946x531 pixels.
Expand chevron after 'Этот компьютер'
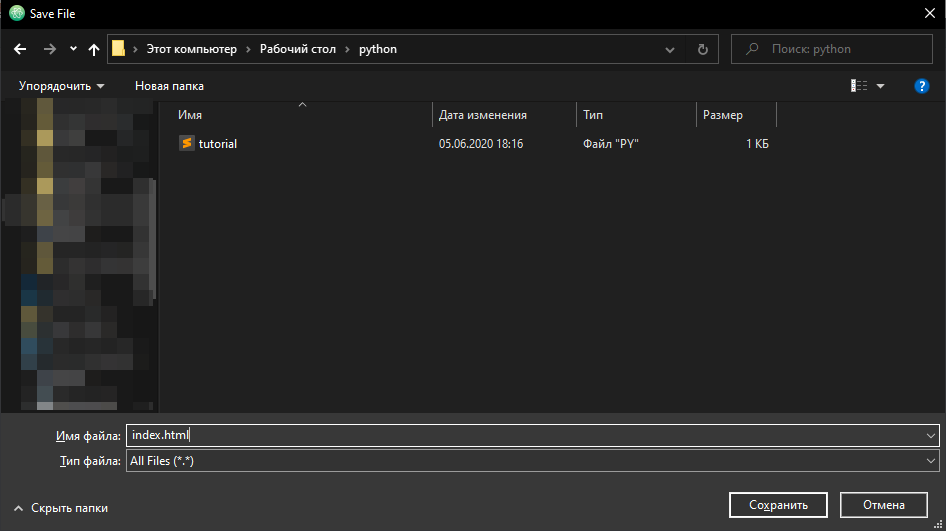point(248,49)
